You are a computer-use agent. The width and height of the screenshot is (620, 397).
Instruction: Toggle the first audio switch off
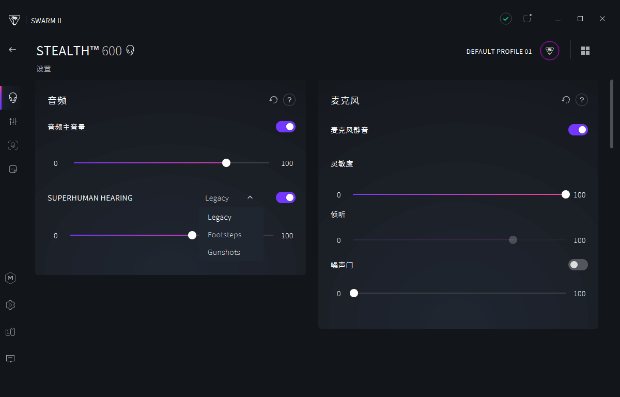pos(285,127)
